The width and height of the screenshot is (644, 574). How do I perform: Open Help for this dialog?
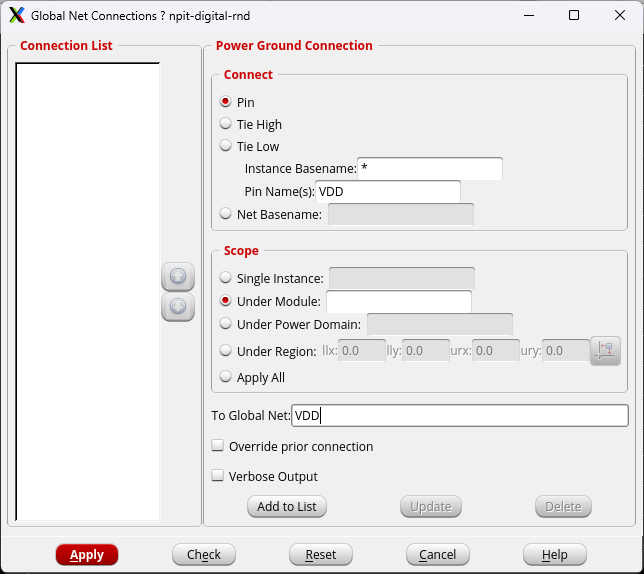click(x=554, y=555)
